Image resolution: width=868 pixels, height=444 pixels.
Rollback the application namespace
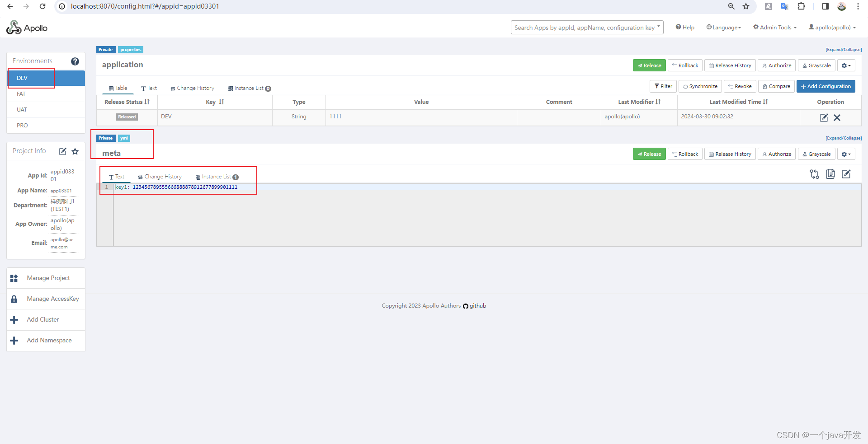pos(685,65)
